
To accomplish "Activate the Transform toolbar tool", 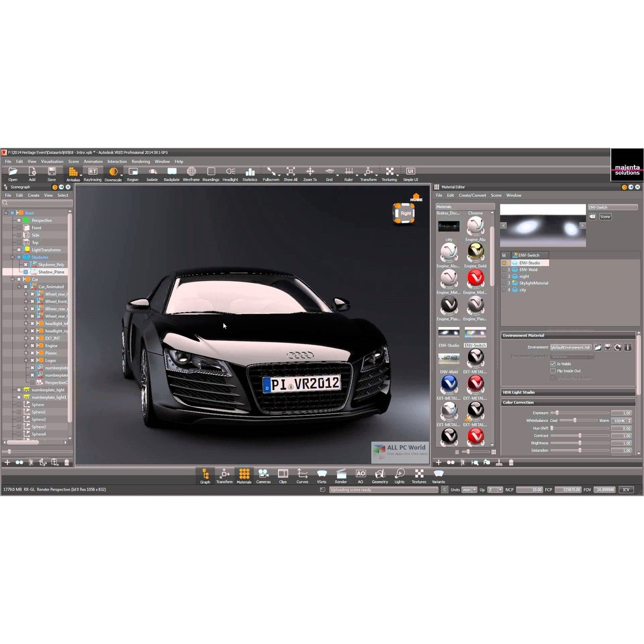I will coord(369,174).
